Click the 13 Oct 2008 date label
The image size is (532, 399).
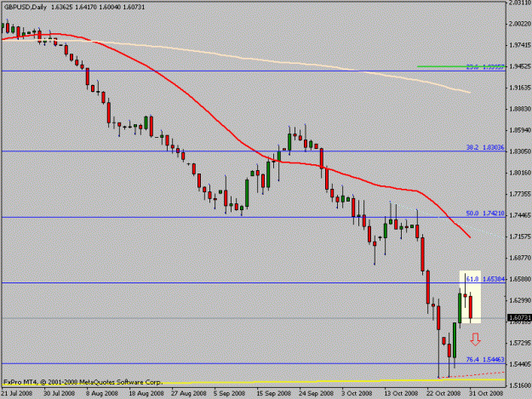pyautogui.click(x=400, y=393)
